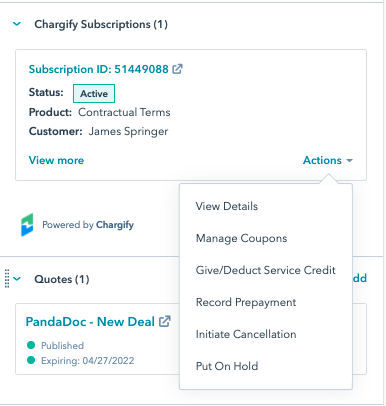Select Give/Deduct Service Credit option

[x=266, y=270]
